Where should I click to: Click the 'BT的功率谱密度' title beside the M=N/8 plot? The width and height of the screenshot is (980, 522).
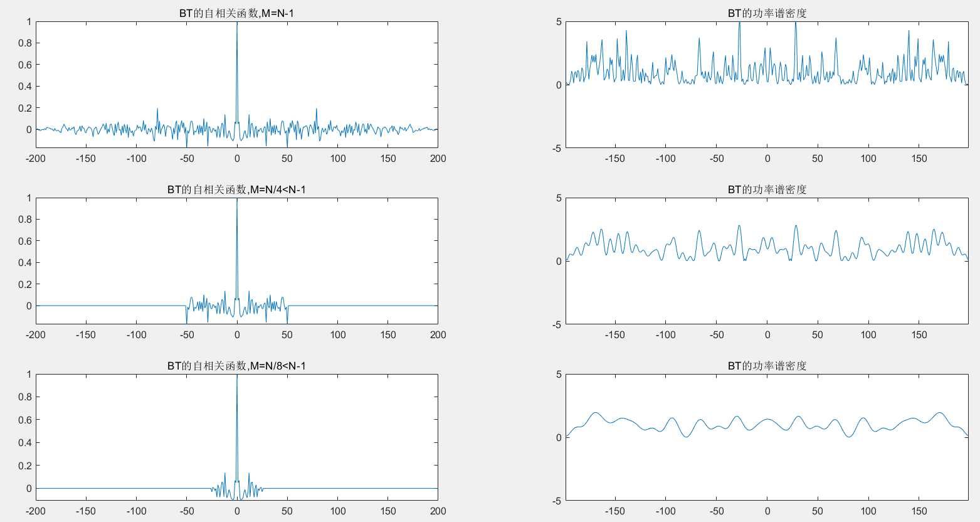tap(767, 366)
